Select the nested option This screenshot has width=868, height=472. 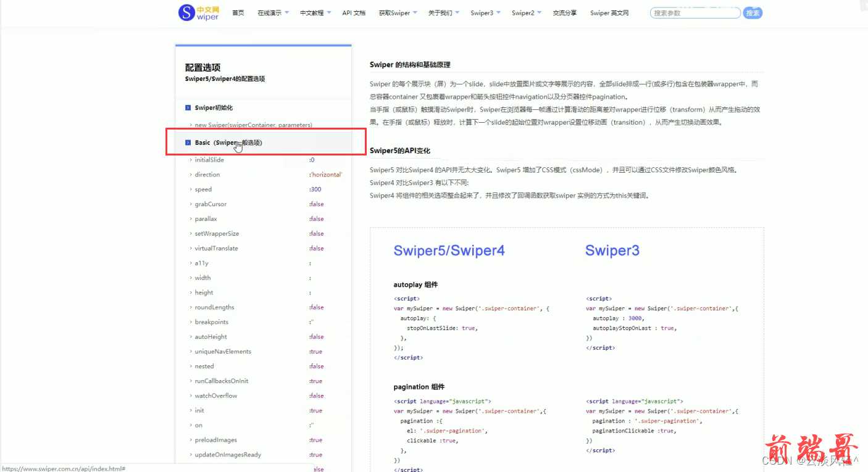[x=204, y=366]
